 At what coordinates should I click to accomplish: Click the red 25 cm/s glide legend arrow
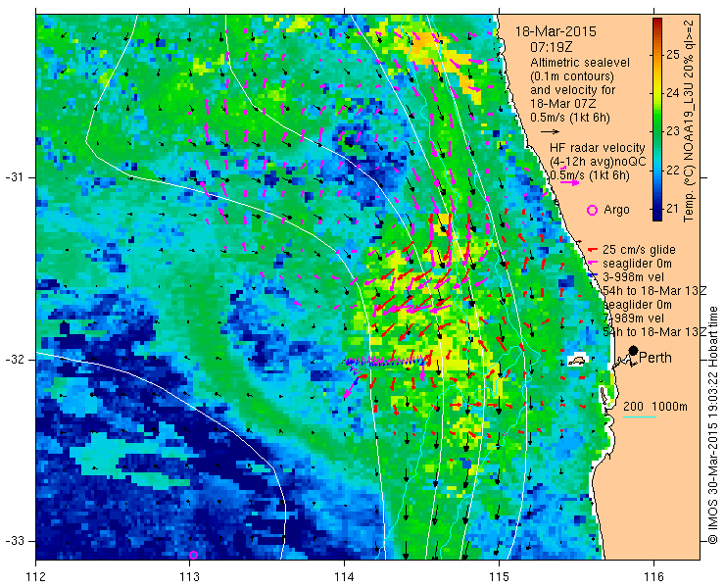pyautogui.click(x=593, y=250)
